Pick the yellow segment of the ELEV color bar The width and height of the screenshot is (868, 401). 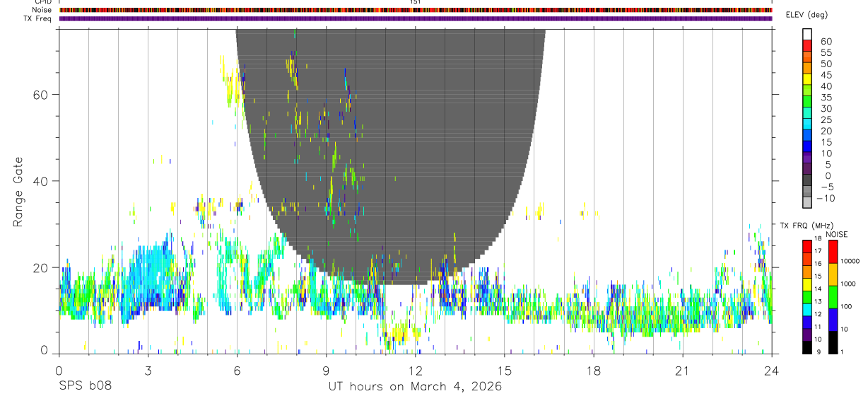pos(807,79)
